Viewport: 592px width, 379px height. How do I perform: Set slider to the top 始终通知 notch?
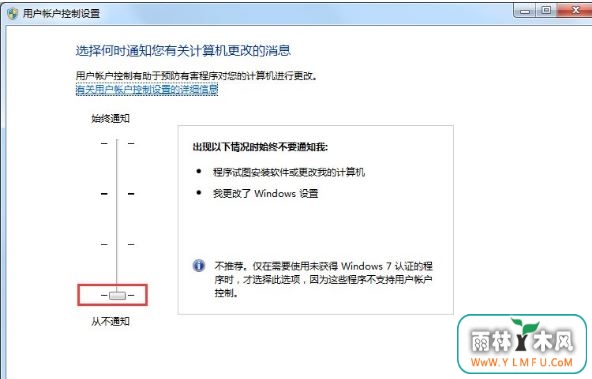(117, 143)
